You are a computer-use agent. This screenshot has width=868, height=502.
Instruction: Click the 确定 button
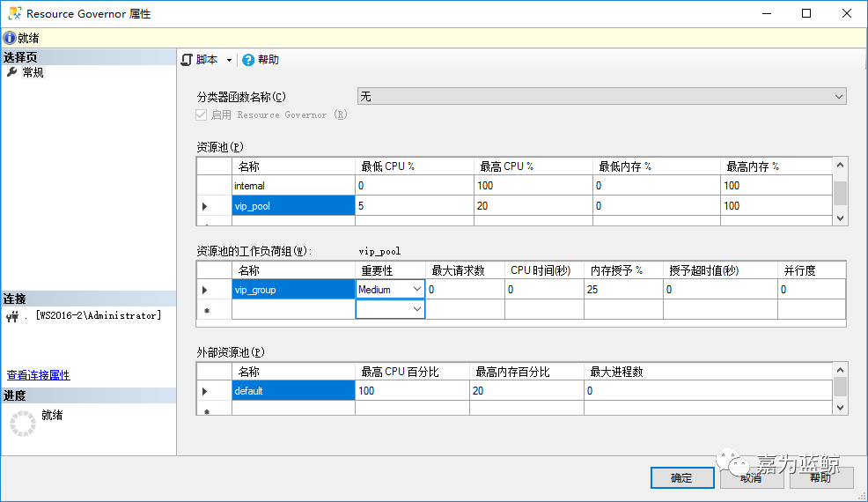682,477
